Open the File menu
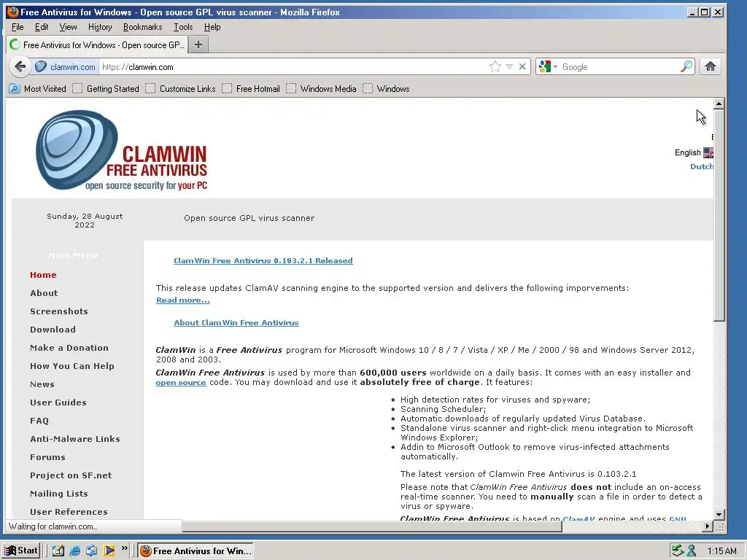747x560 pixels. [18, 27]
